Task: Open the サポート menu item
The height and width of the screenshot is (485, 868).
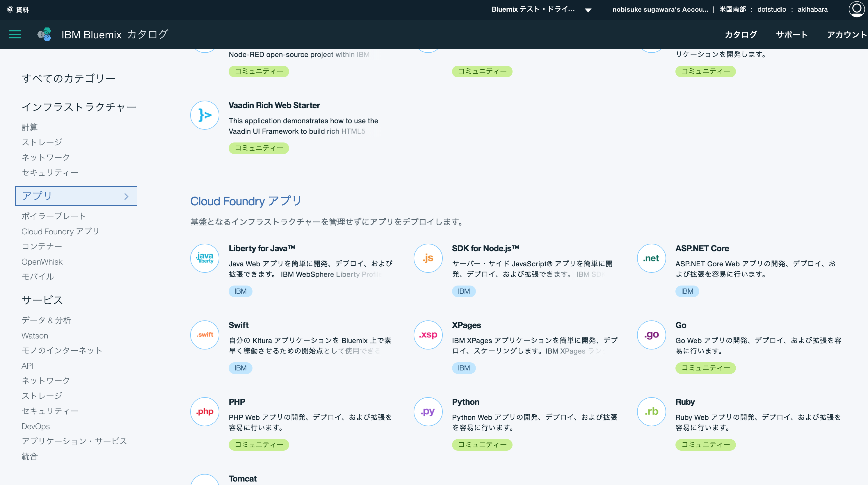Action: (791, 34)
